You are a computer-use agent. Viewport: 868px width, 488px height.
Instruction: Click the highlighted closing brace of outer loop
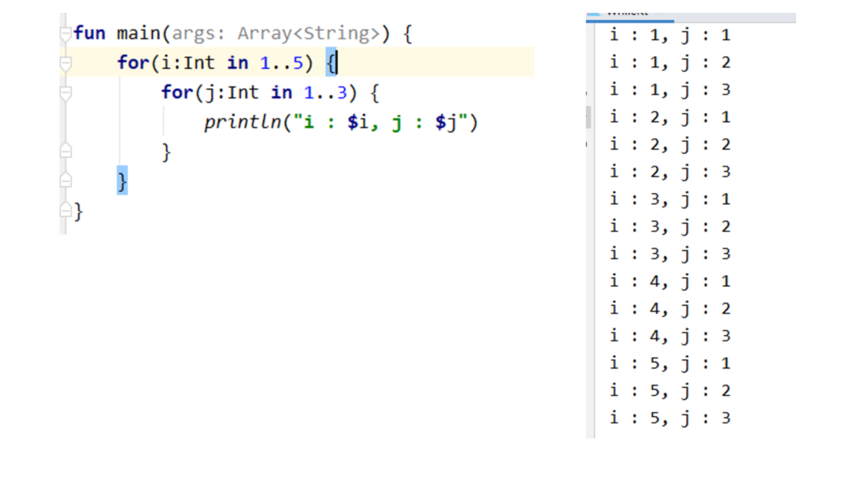(x=122, y=181)
